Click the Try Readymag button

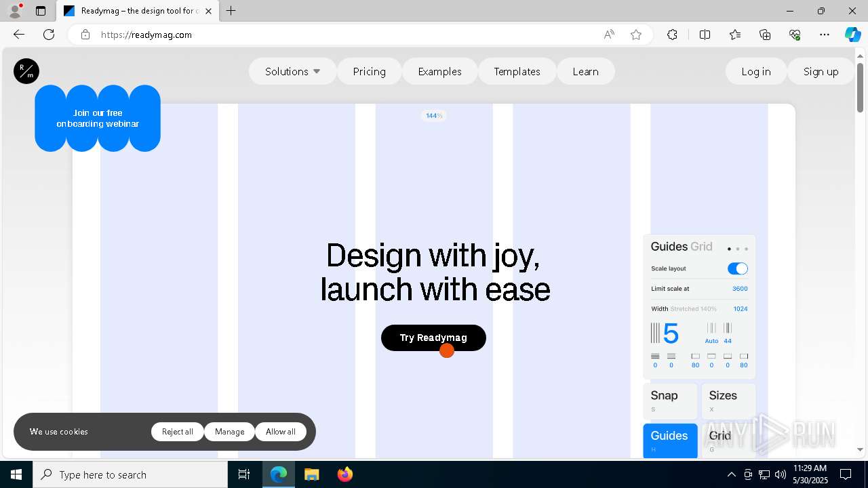(x=433, y=338)
